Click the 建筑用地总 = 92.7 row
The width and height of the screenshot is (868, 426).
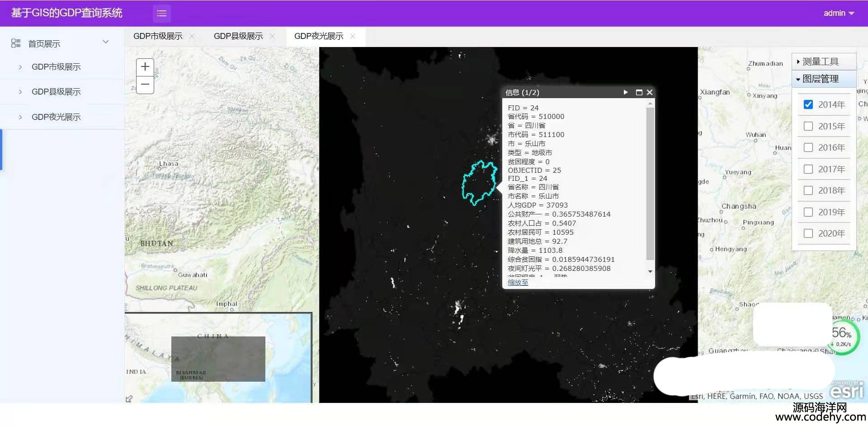tap(537, 241)
